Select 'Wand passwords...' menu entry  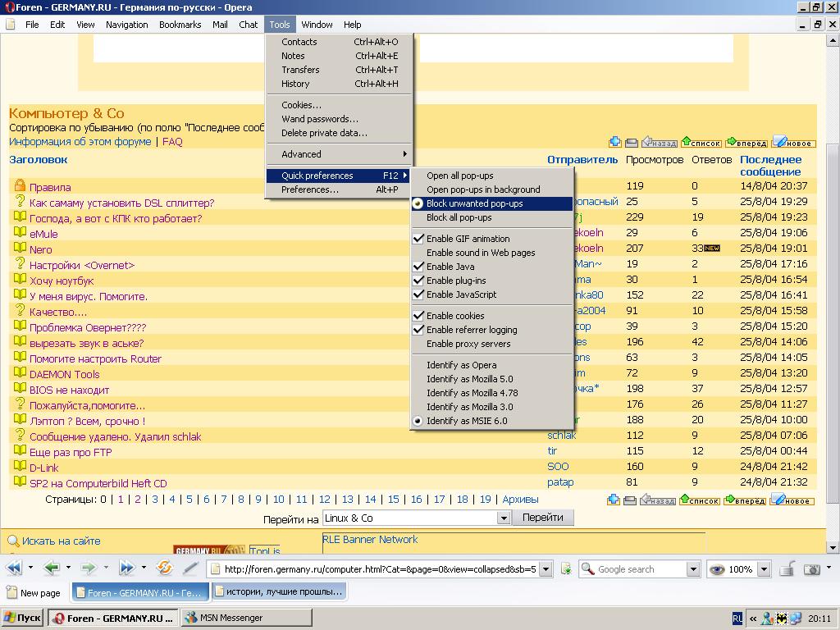point(339,119)
